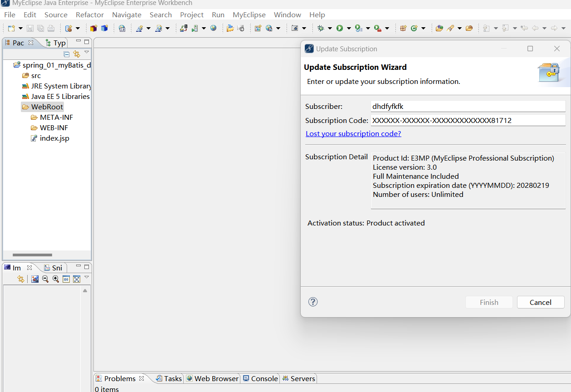Click the Run External Tools toolbox icon
571x392 pixels.
(x=377, y=28)
